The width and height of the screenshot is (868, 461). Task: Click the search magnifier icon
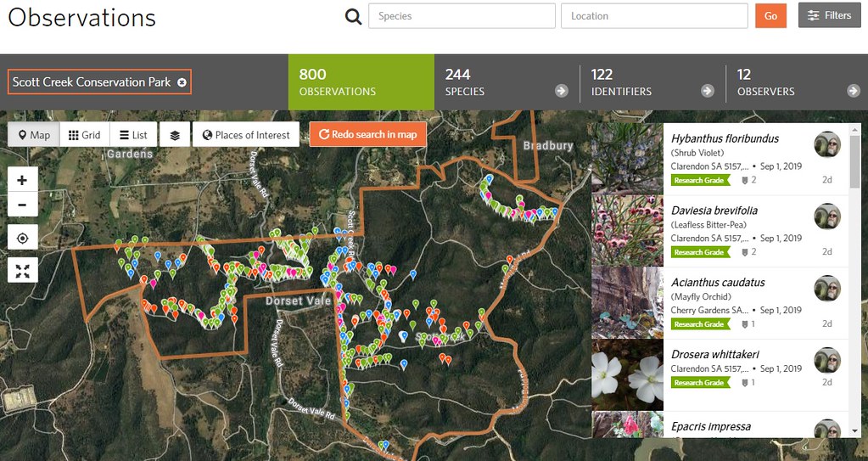353,16
